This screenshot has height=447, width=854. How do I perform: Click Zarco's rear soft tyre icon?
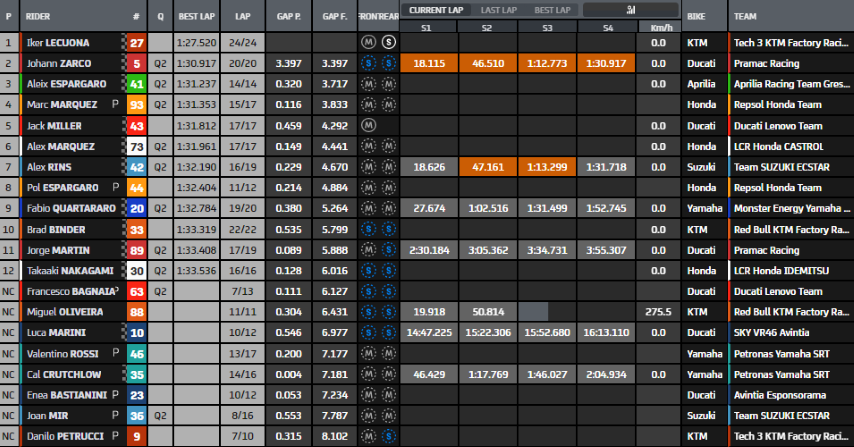click(x=389, y=63)
